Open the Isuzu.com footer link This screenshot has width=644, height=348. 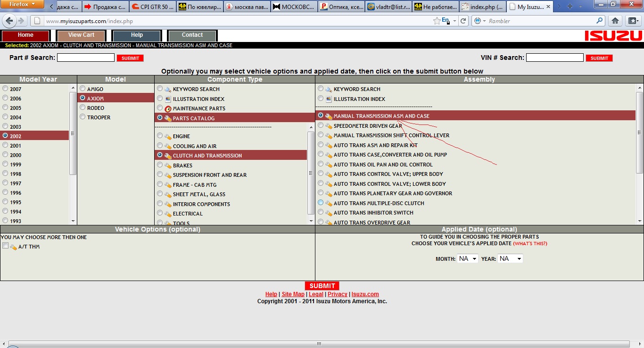click(x=365, y=294)
